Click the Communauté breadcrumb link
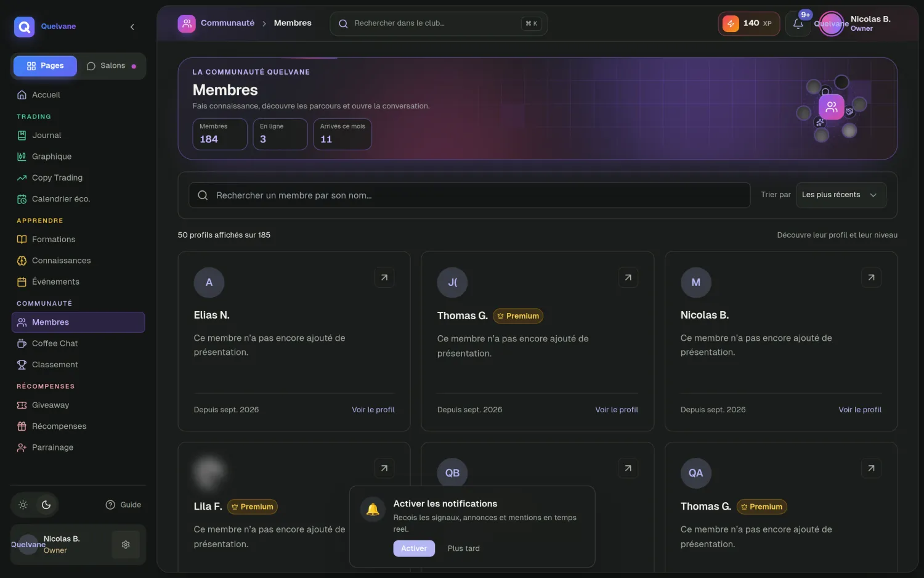924x578 pixels. click(x=227, y=23)
